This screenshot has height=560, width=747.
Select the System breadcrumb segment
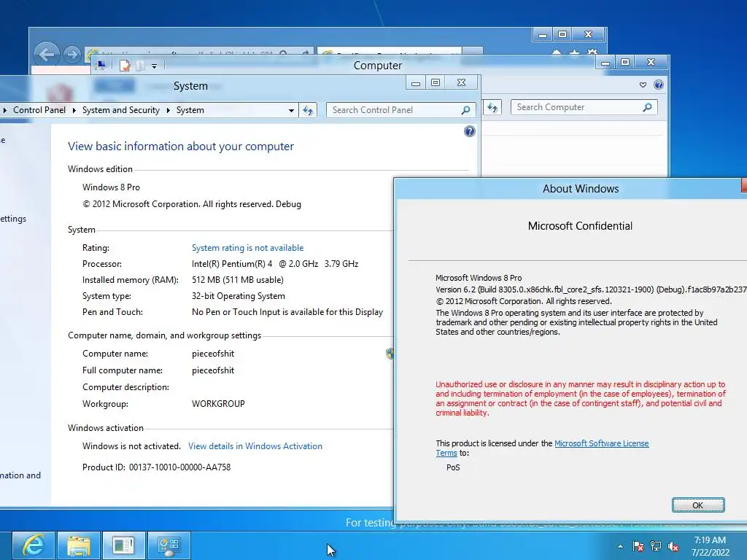[x=190, y=110]
